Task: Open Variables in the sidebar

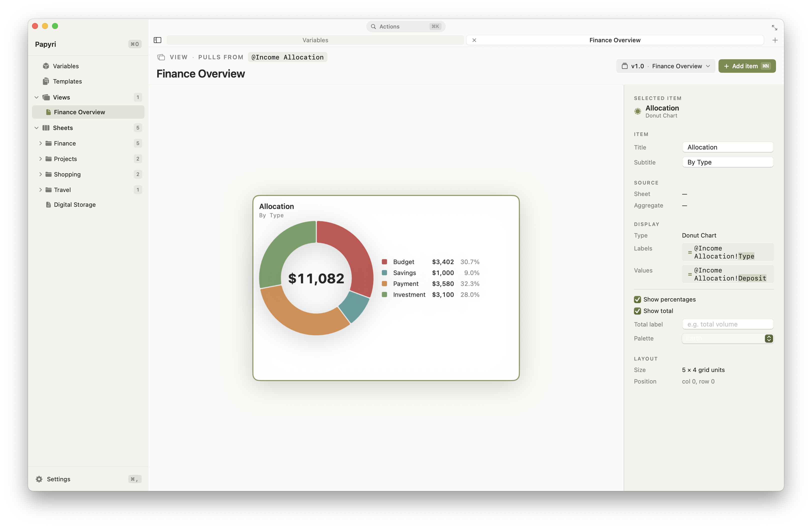Action: [x=88, y=66]
